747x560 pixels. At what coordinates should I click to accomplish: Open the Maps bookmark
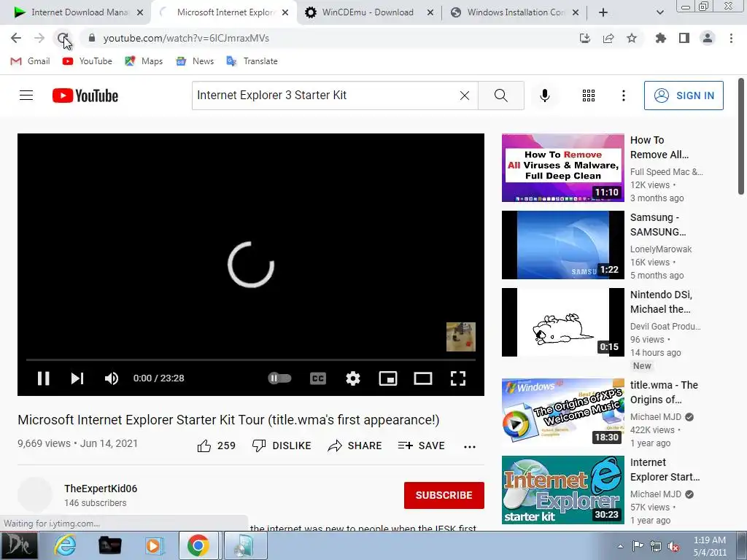pyautogui.click(x=144, y=61)
